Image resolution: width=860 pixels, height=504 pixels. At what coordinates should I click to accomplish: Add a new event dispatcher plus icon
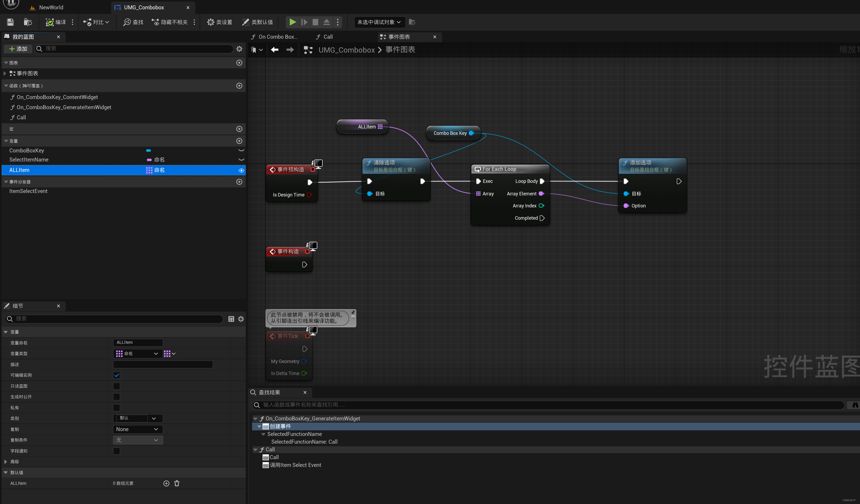[239, 182]
